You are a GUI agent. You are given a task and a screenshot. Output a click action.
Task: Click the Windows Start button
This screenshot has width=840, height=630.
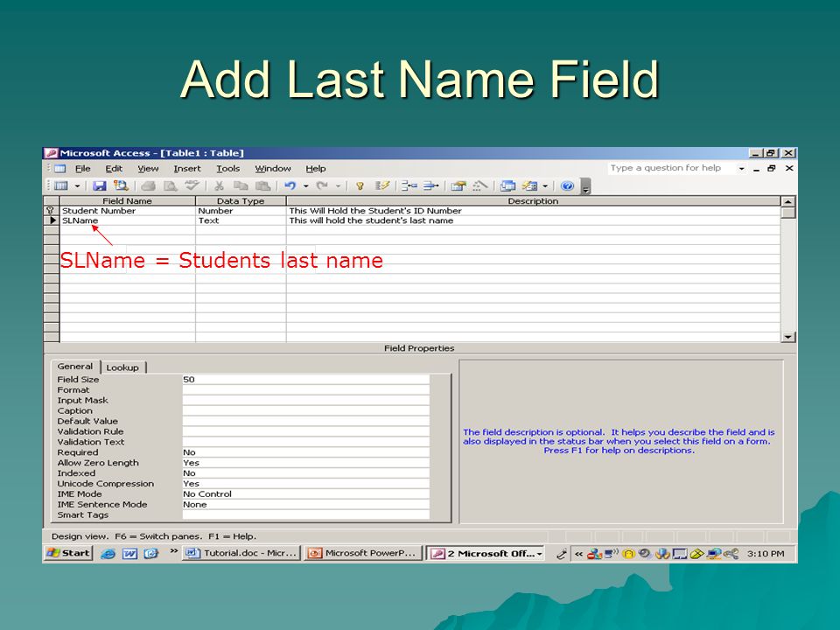(68, 553)
